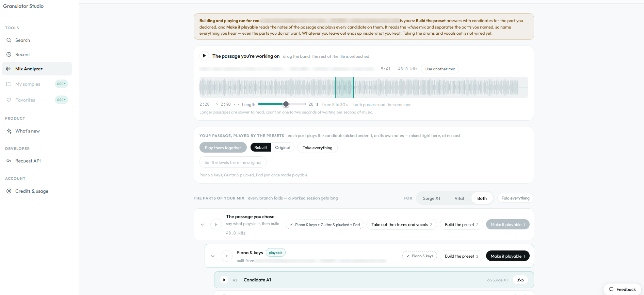The height and width of the screenshot is (295, 644).
Task: Open What's new page
Action: click(x=37, y=131)
